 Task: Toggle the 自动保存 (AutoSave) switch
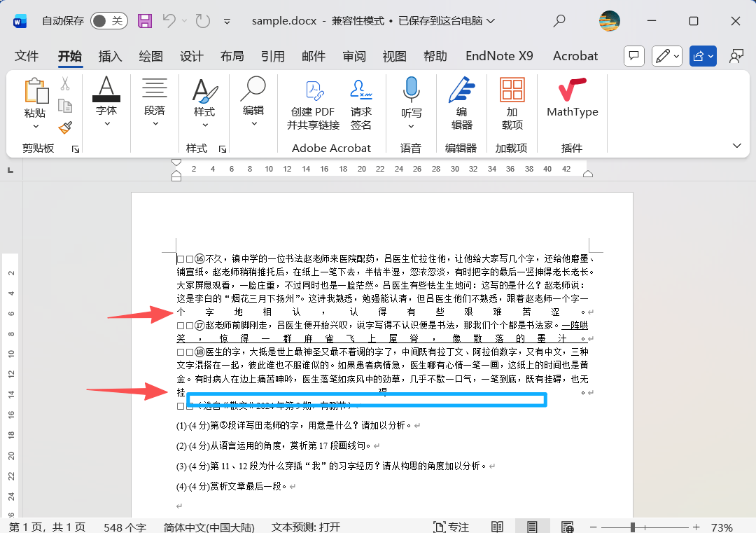(x=108, y=21)
